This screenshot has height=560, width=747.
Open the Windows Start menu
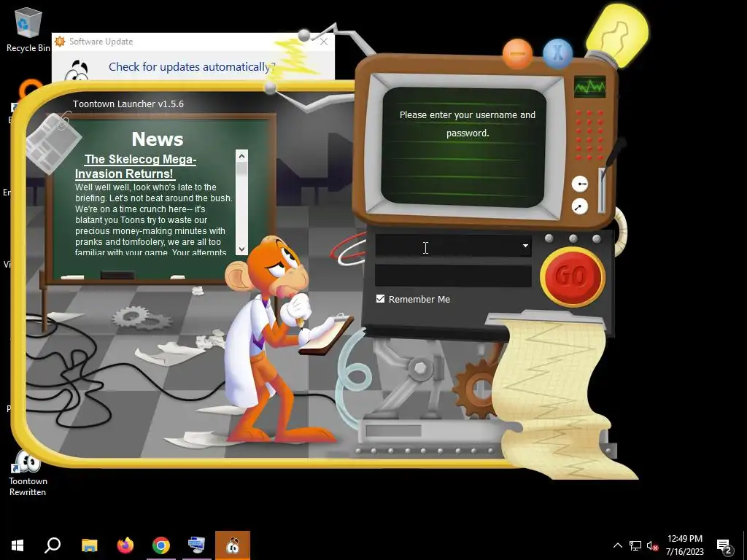click(x=18, y=545)
